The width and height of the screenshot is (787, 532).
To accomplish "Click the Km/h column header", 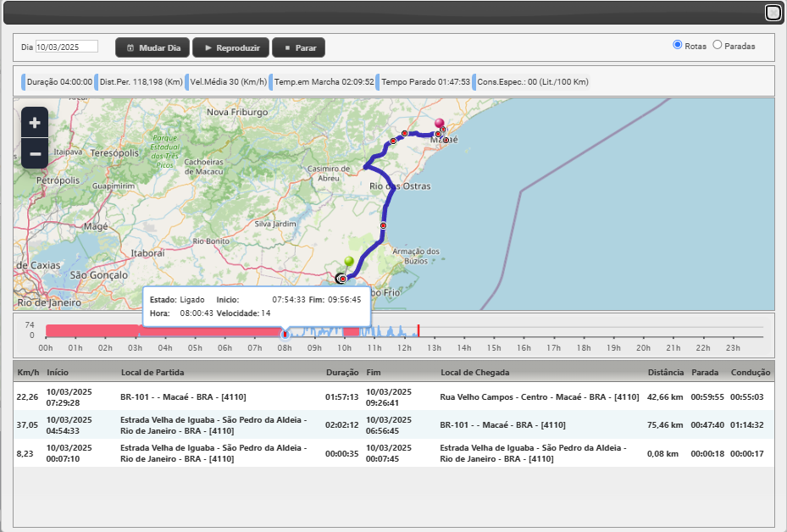I will click(x=28, y=373).
